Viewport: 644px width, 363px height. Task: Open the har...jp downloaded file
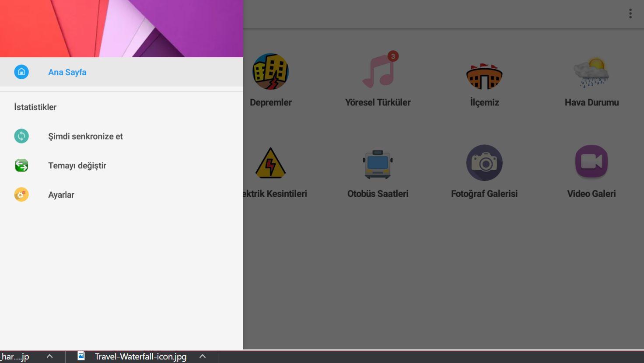15,357
